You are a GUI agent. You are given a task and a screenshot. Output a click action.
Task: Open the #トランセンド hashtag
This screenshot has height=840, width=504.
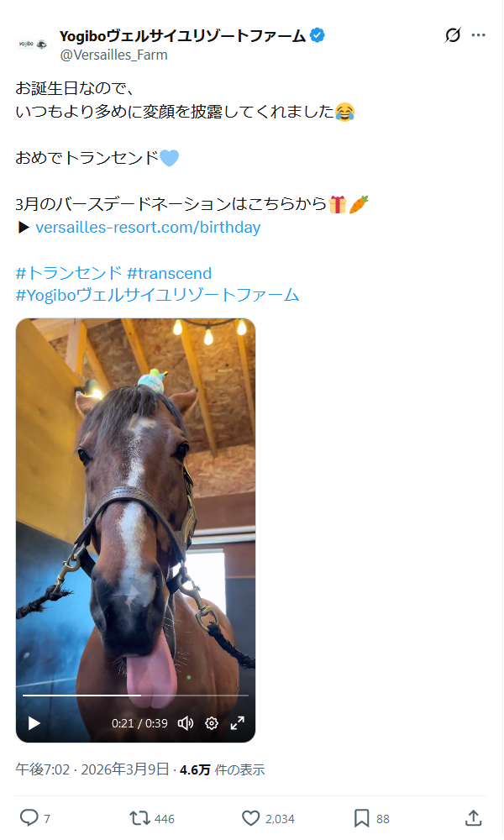69,273
